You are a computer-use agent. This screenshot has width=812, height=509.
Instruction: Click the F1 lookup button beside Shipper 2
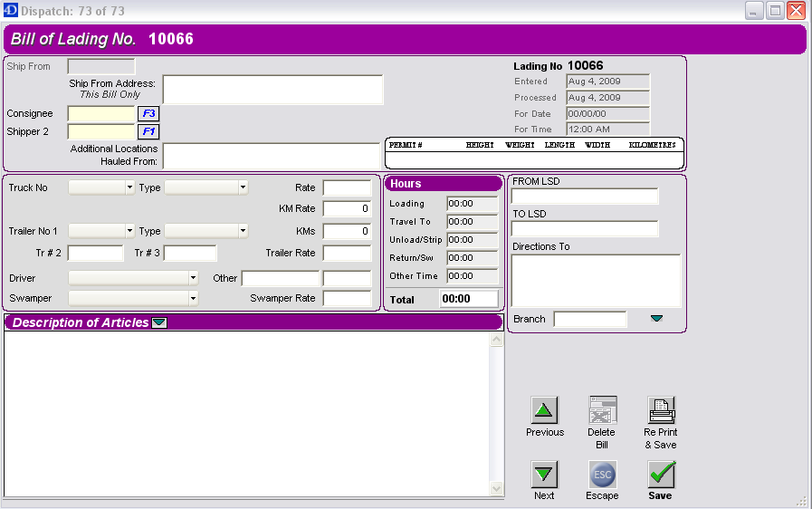(148, 131)
